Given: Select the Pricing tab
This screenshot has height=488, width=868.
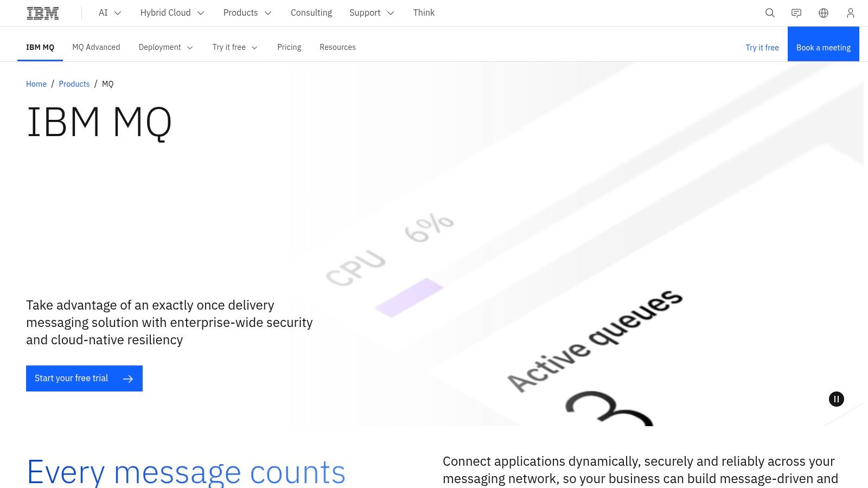Looking at the screenshot, I should pos(289,47).
